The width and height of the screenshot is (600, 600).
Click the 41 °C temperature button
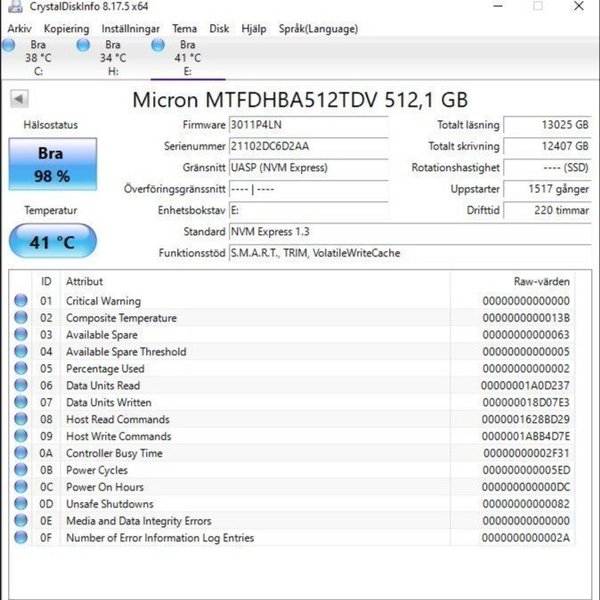(x=53, y=241)
